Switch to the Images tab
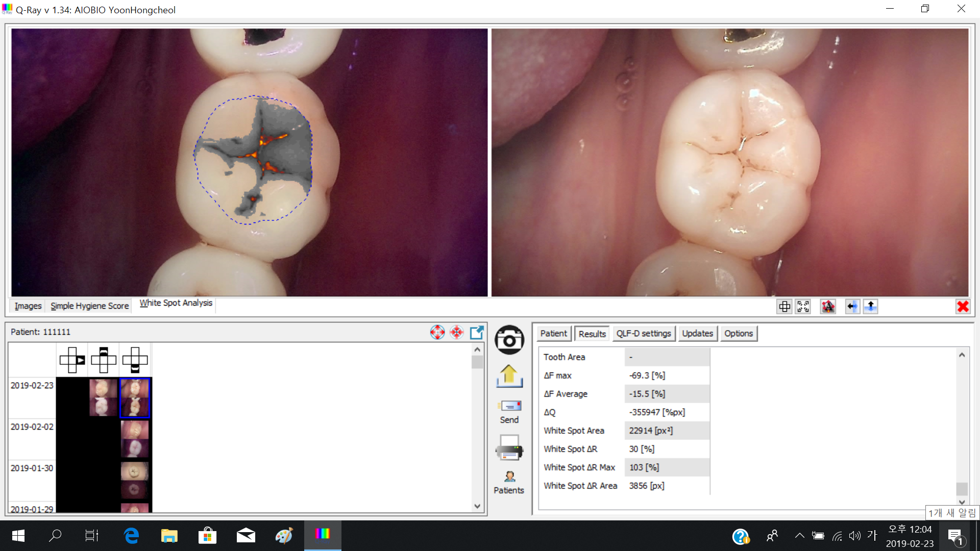This screenshot has height=551, width=980. tap(28, 306)
